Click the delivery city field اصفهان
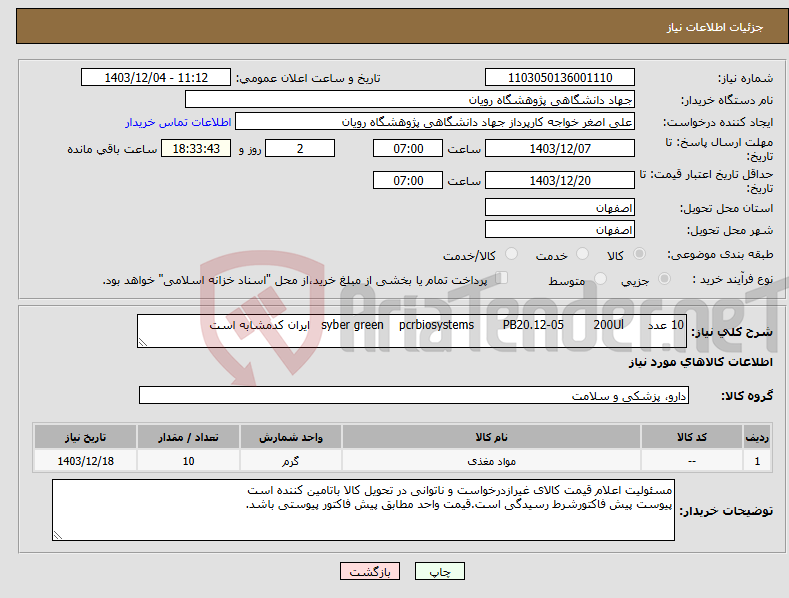 point(560,230)
